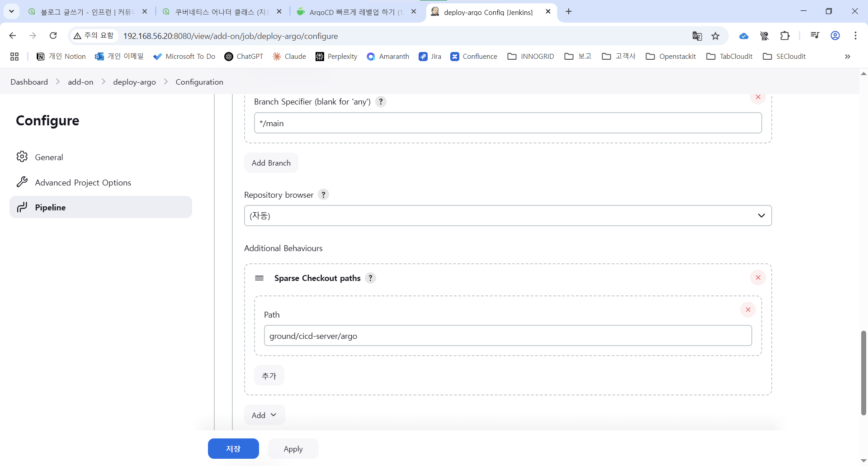The width and height of the screenshot is (868, 466).
Task: Open the Claude bookmark
Action: pyautogui.click(x=289, y=57)
